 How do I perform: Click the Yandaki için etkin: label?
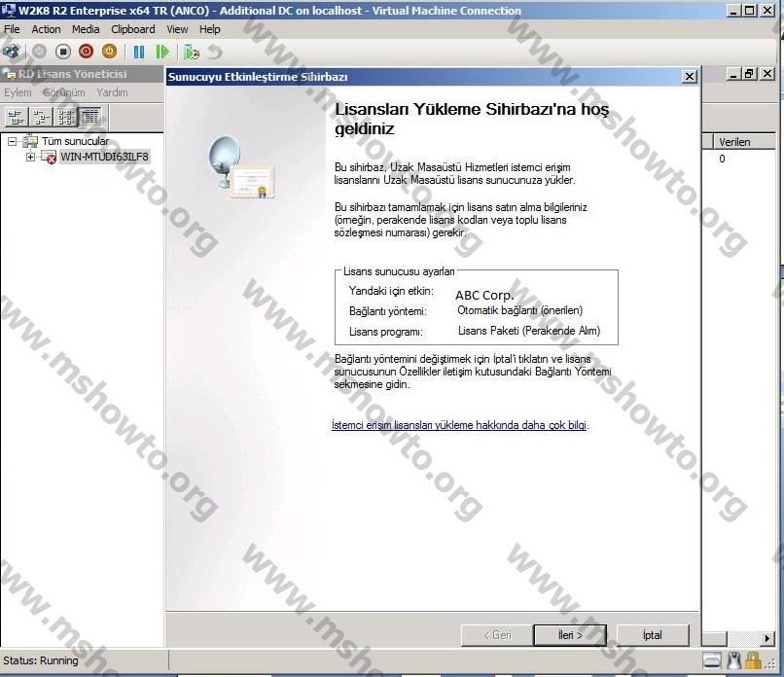(391, 291)
